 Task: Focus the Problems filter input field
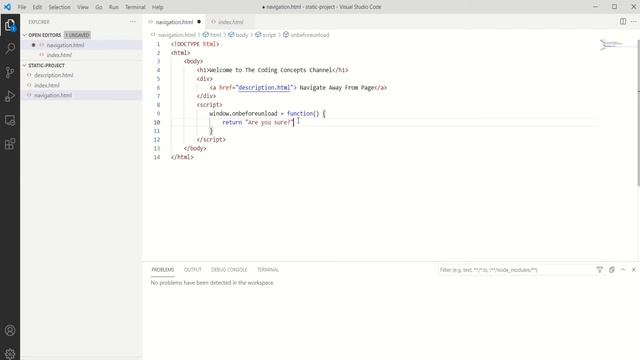tap(515, 270)
